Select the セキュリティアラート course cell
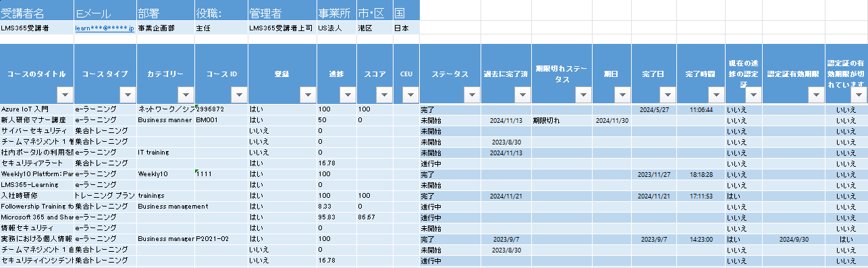 tap(36, 163)
